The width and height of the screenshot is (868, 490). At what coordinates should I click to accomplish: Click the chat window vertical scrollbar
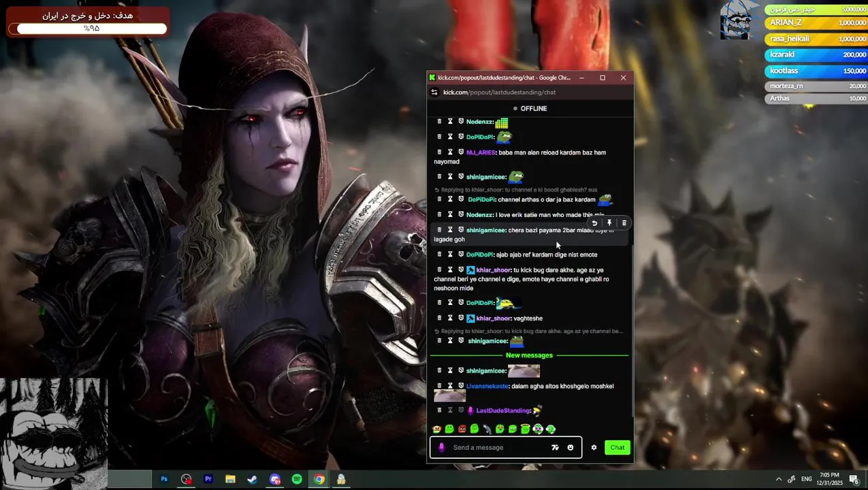tap(634, 330)
